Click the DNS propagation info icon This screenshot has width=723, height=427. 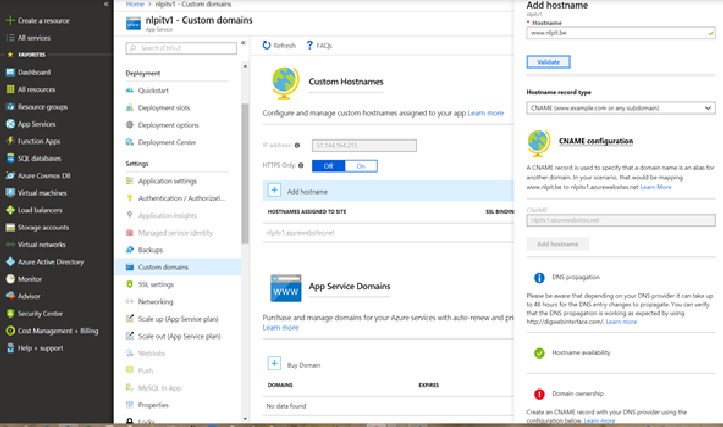[539, 278]
